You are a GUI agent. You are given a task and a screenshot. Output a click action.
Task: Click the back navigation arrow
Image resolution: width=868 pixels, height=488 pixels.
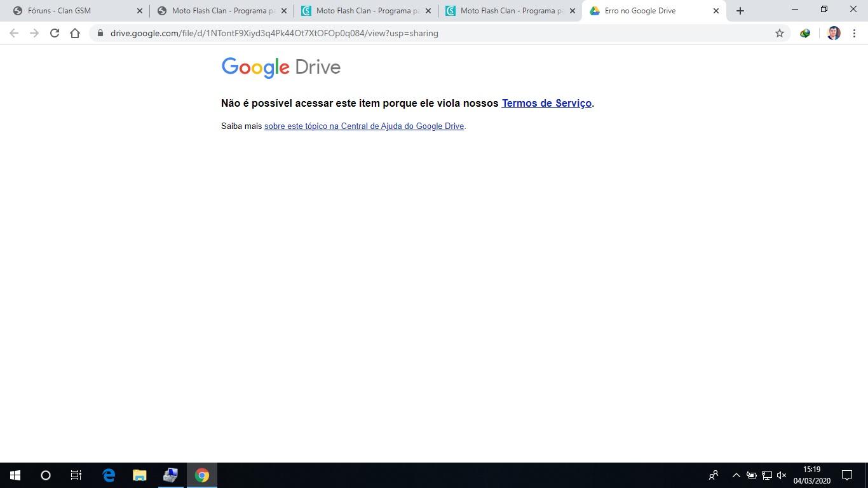(14, 33)
